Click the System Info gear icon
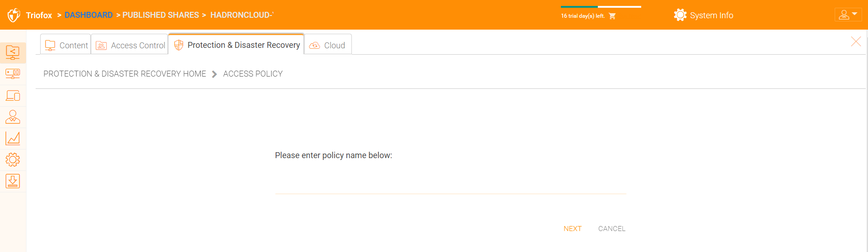The width and height of the screenshot is (868, 252). pos(680,15)
